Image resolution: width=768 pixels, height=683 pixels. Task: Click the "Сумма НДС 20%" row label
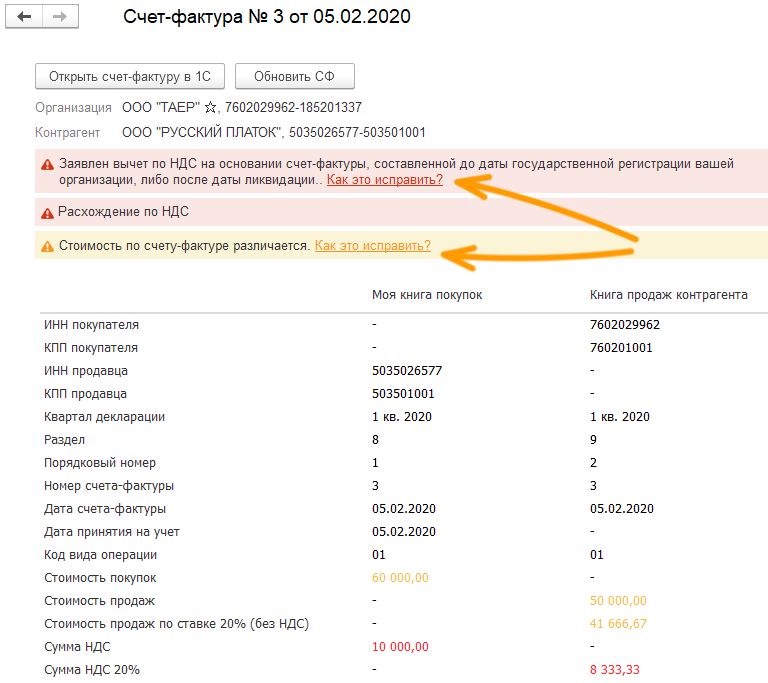[92, 670]
